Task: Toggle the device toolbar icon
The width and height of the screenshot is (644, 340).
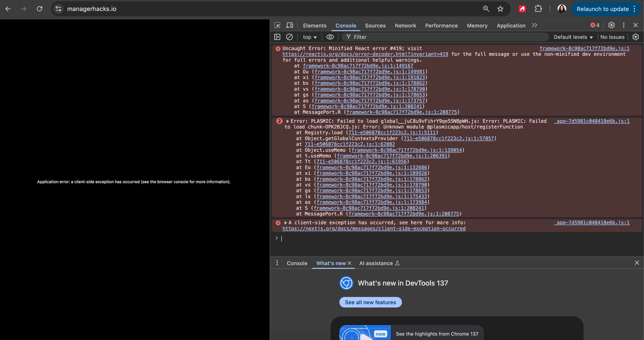Action: [x=289, y=25]
